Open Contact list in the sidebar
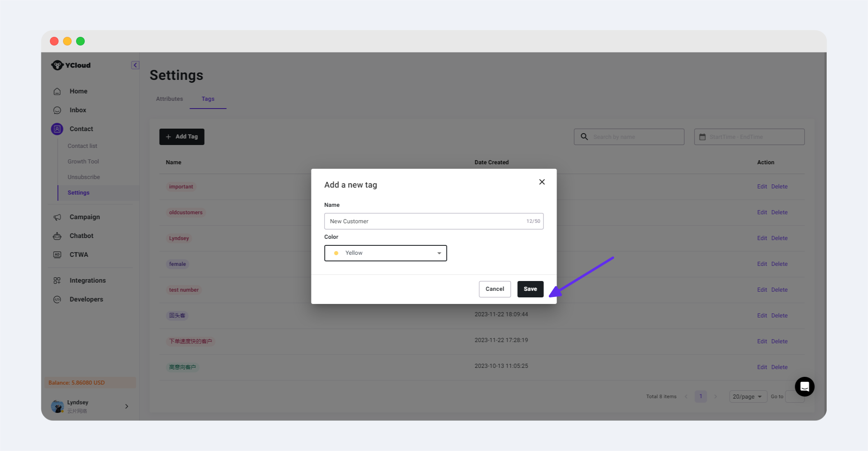Image resolution: width=868 pixels, height=451 pixels. point(82,146)
